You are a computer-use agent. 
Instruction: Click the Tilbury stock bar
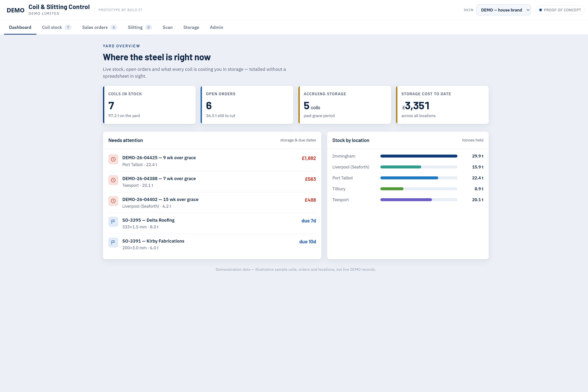pyautogui.click(x=419, y=189)
